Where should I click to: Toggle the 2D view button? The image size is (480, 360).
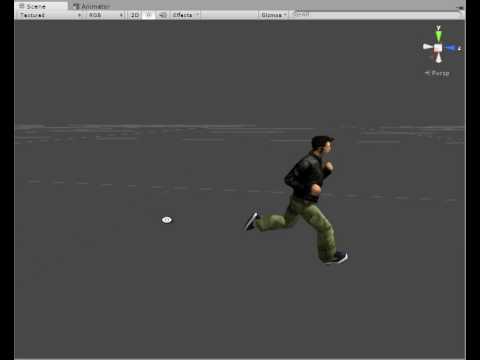coord(135,15)
